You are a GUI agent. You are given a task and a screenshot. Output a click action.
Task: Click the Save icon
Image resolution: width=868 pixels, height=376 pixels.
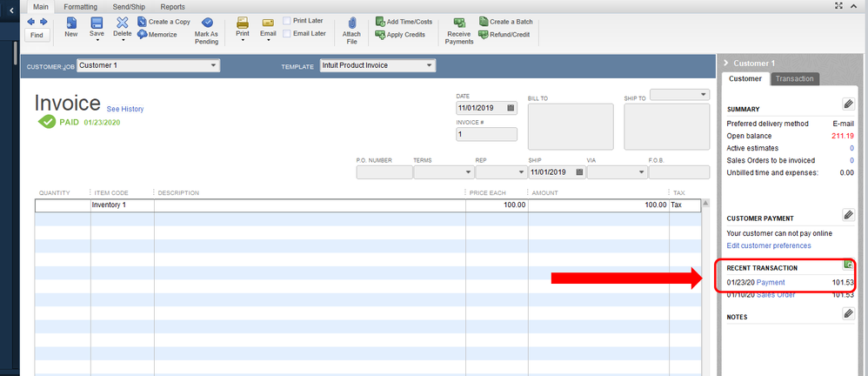[97, 23]
